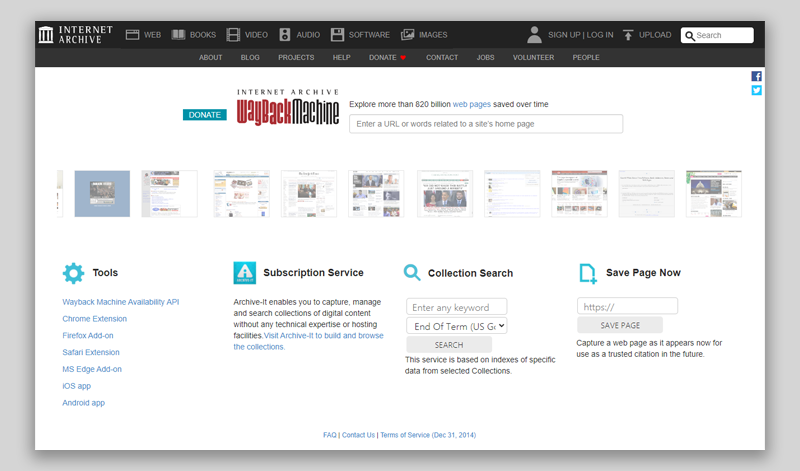Click the Log In link

click(x=600, y=35)
